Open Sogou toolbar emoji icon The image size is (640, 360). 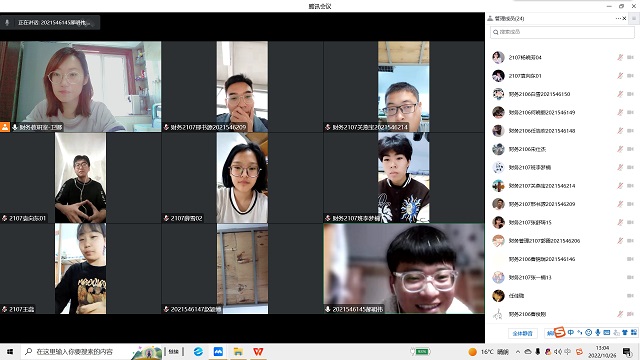589,333
